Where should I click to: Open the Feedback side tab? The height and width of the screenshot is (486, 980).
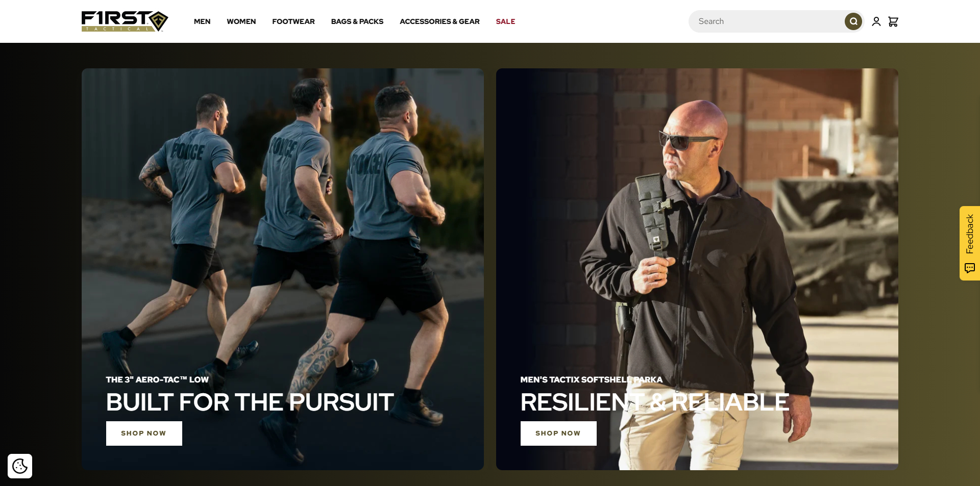click(x=970, y=243)
